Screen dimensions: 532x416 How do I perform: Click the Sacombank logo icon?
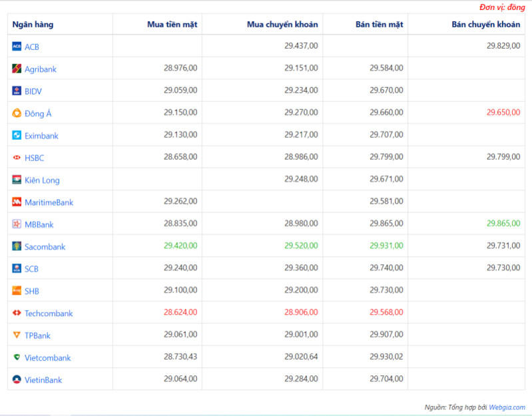point(17,246)
